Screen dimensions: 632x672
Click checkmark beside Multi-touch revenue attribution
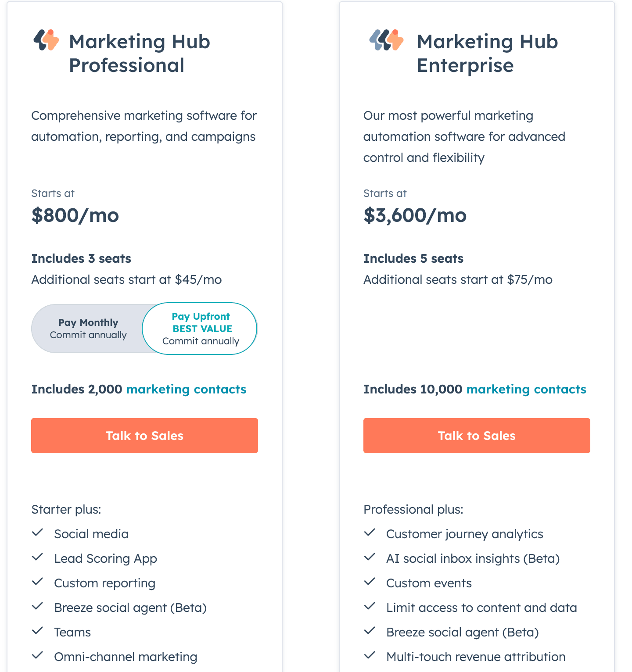[370, 655]
